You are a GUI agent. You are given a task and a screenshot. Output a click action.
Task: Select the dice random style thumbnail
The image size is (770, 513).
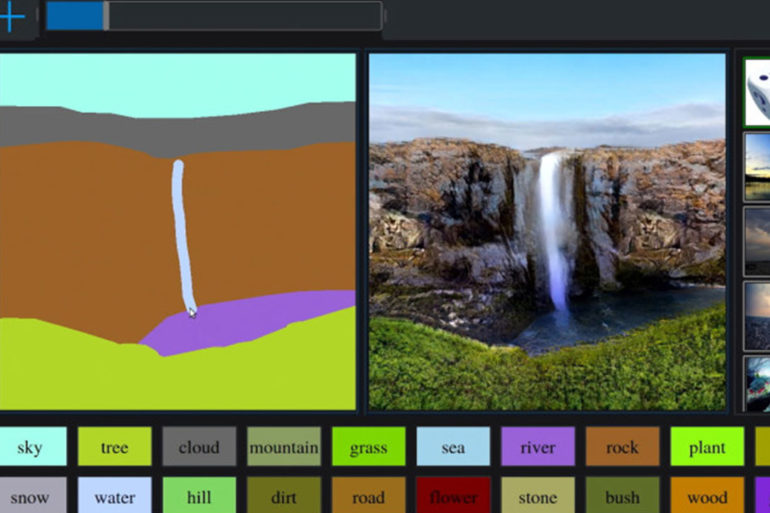(757, 92)
